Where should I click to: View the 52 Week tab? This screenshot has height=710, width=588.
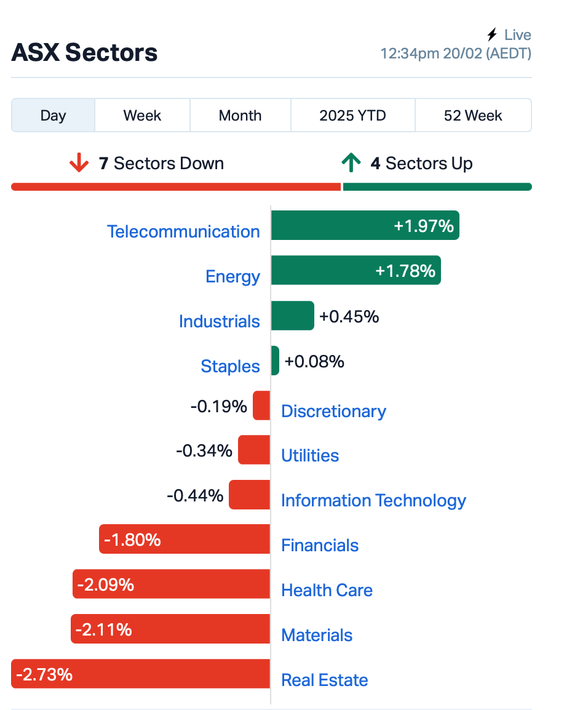click(473, 116)
